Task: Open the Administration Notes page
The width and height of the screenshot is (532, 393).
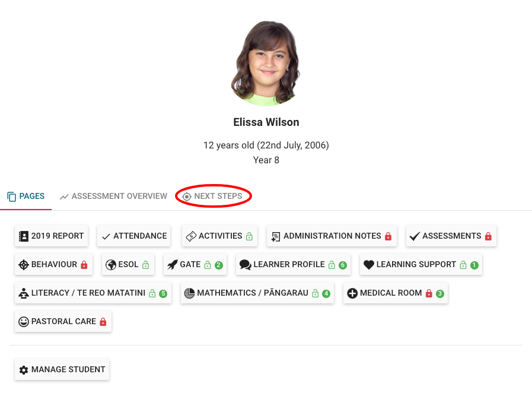Action: tap(332, 236)
